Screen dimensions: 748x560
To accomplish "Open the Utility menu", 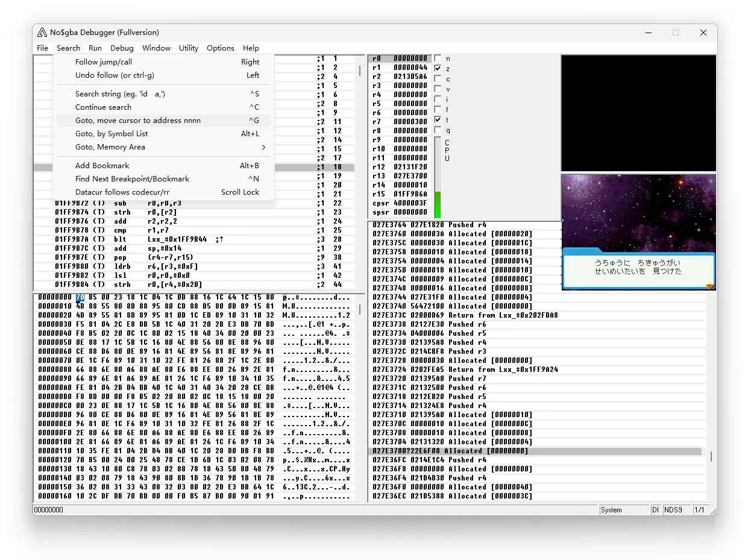I will pos(188,48).
